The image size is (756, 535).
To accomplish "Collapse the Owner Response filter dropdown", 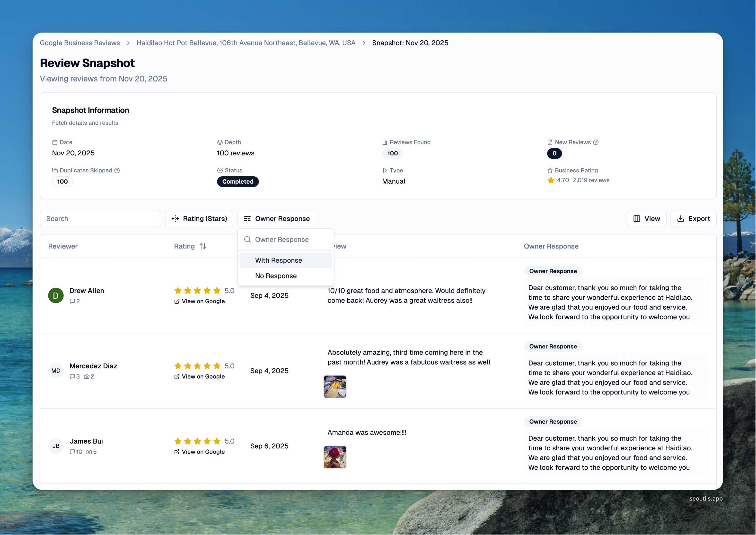I will [277, 219].
